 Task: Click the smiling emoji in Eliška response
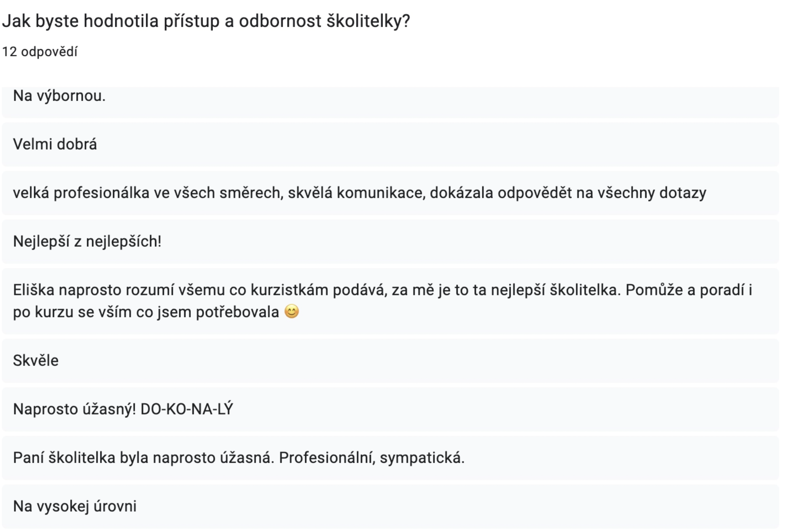(291, 311)
